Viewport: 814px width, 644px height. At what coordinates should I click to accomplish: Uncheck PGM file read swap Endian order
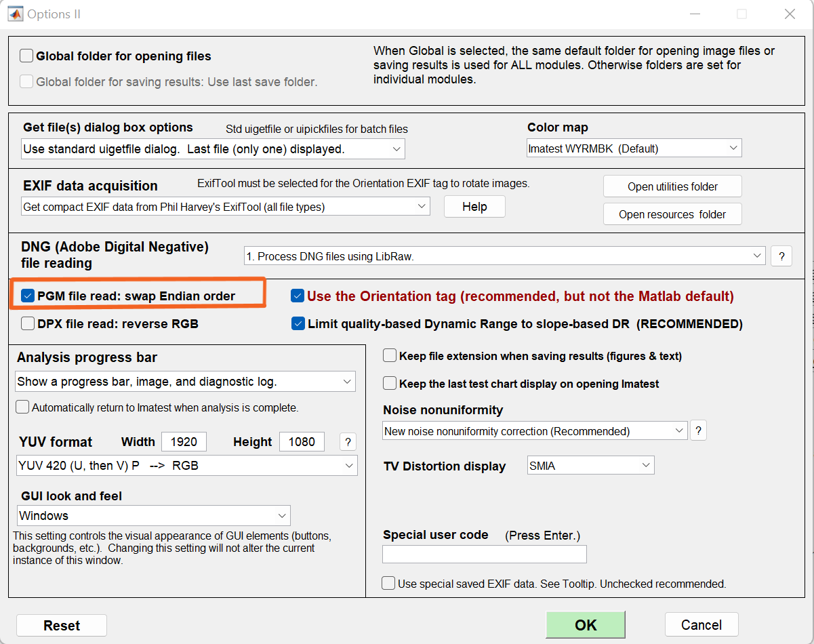28,296
